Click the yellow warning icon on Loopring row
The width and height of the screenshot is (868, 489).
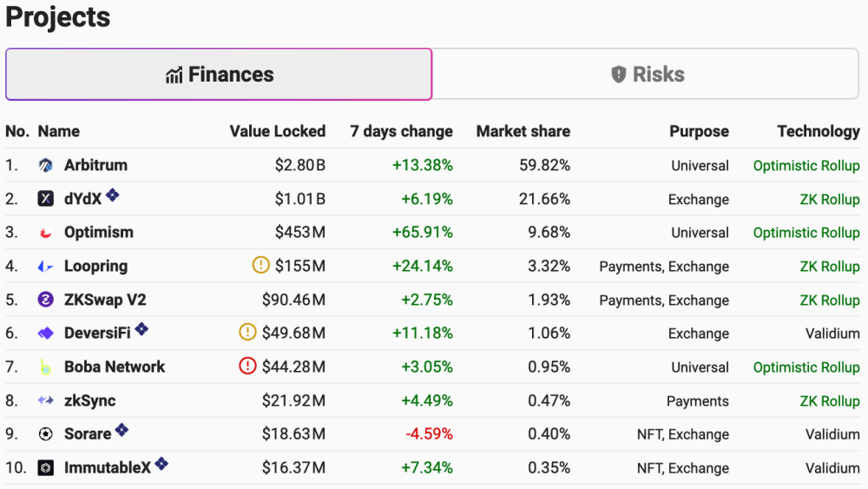260,265
